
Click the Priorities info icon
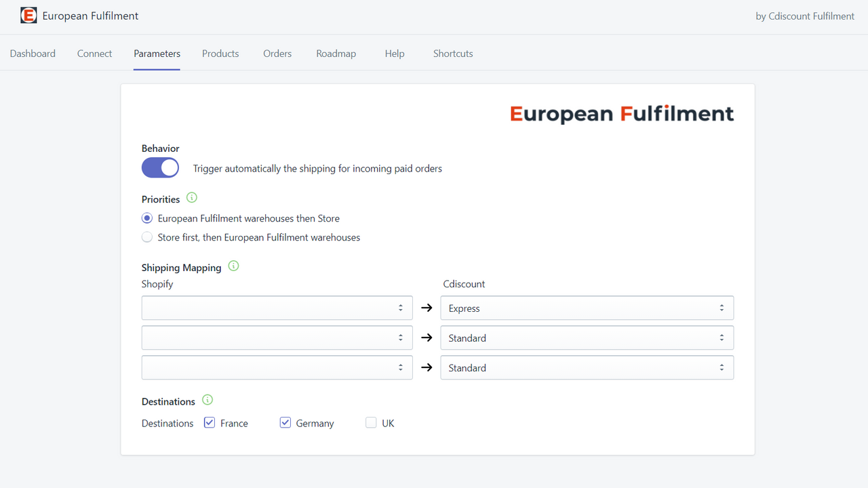click(192, 198)
